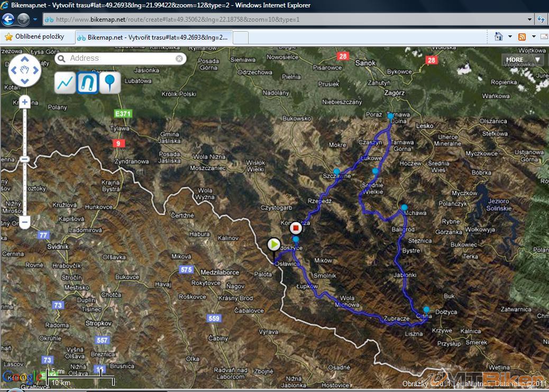Select the pin marker tool
The height and width of the screenshot is (392, 549).
tap(109, 83)
